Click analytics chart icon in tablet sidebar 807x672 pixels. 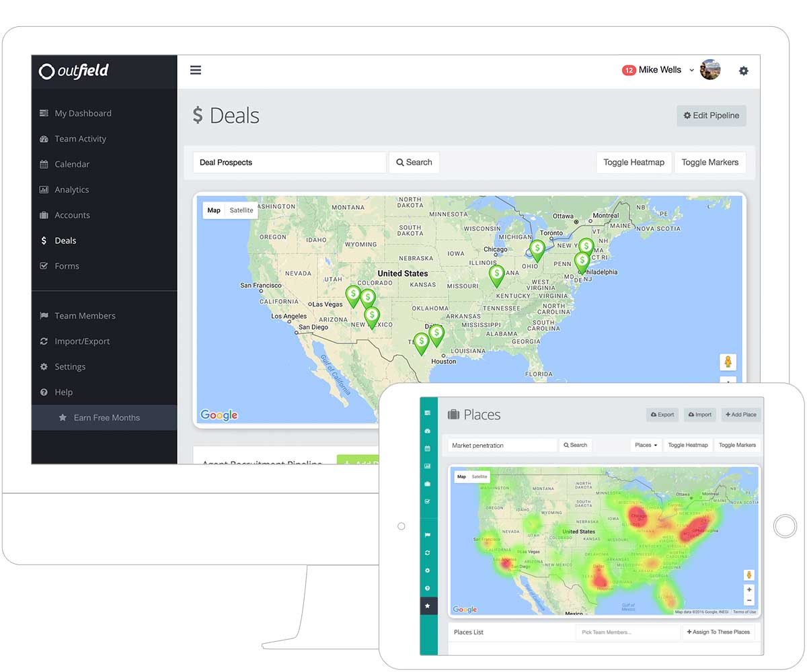[x=428, y=466]
